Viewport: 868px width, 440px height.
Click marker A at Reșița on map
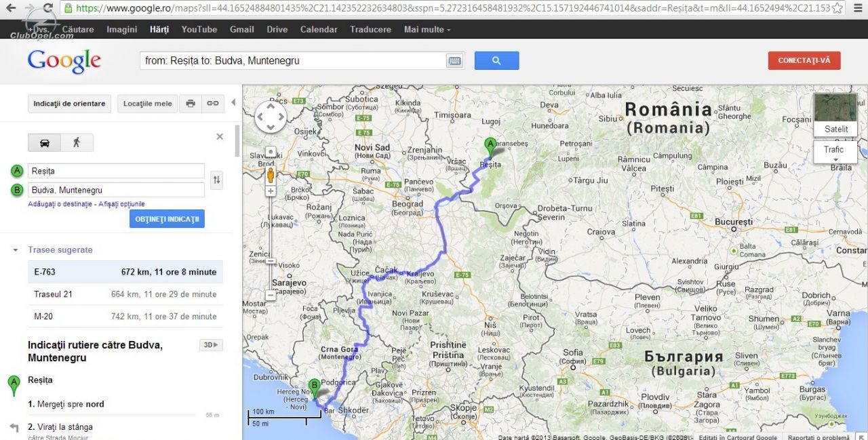click(490, 148)
